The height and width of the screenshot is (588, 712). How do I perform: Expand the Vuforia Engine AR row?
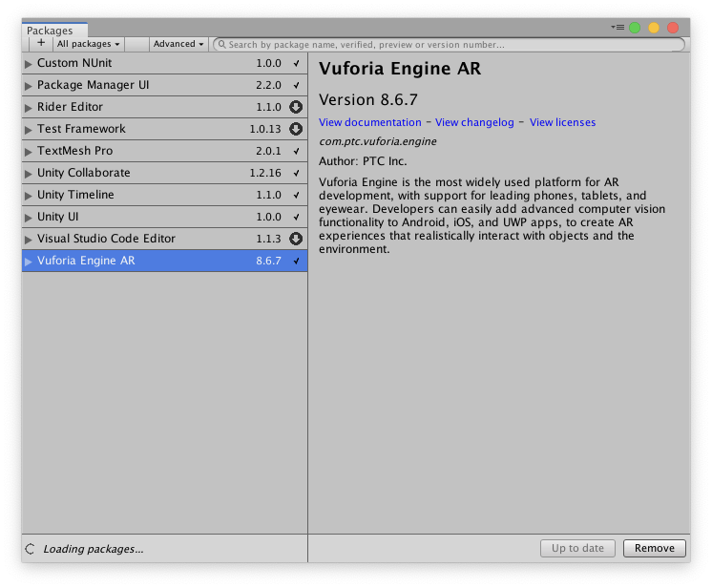pos(28,262)
